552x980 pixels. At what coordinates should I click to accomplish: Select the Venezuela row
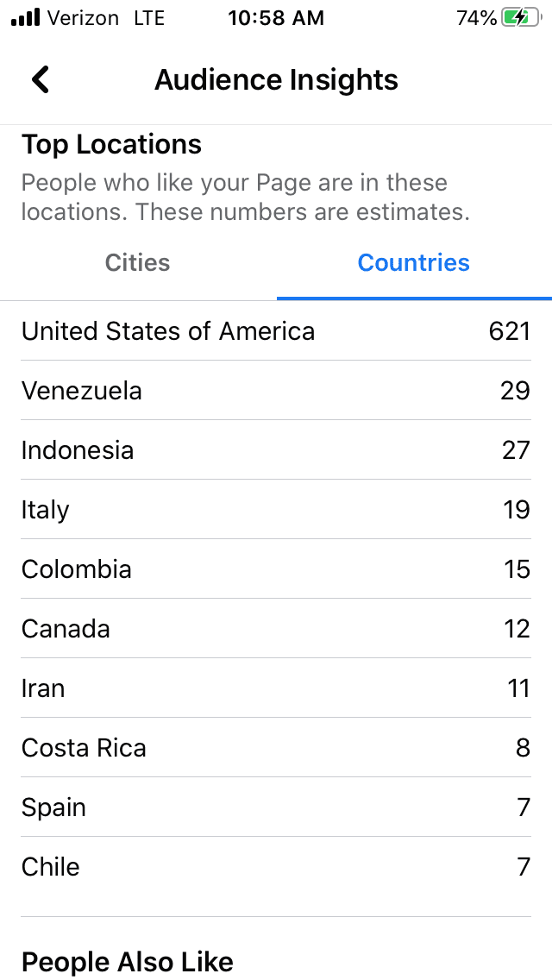click(276, 391)
